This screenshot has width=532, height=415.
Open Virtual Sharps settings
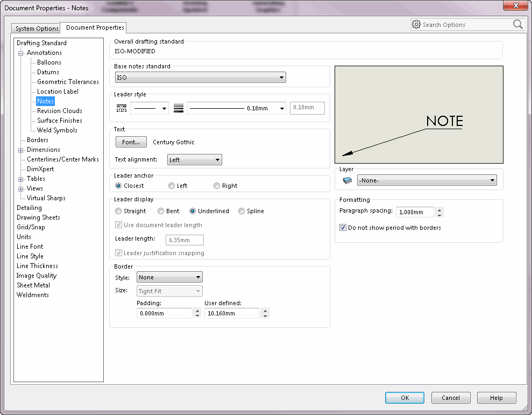(x=46, y=198)
